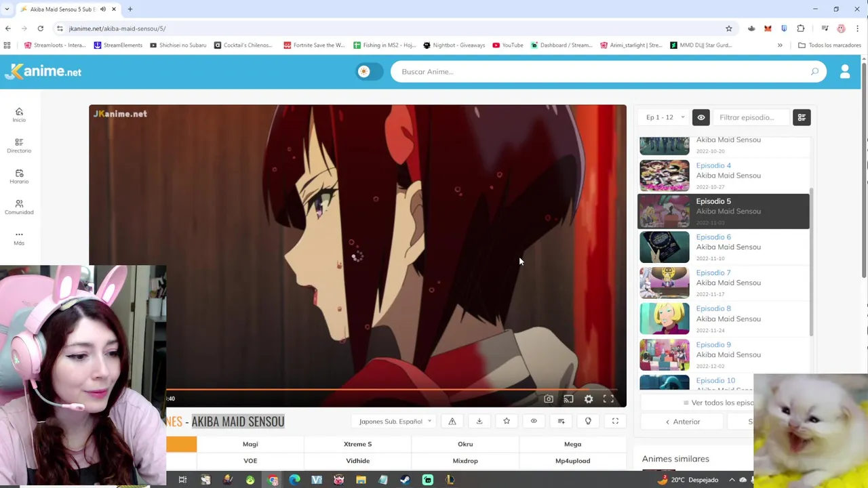Open Microsoft Edge from the taskbar
Screen dimensions: 868x488
point(294,480)
